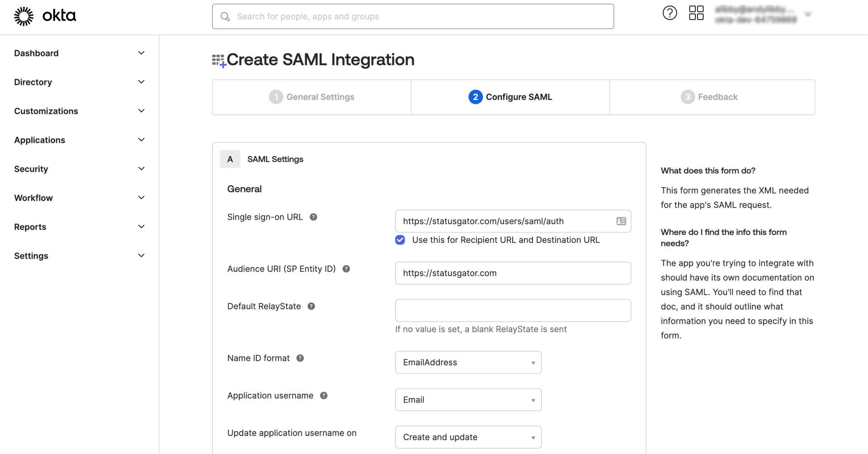Image resolution: width=868 pixels, height=454 pixels.
Task: Expand the Settings sidebar menu
Action: click(x=80, y=256)
